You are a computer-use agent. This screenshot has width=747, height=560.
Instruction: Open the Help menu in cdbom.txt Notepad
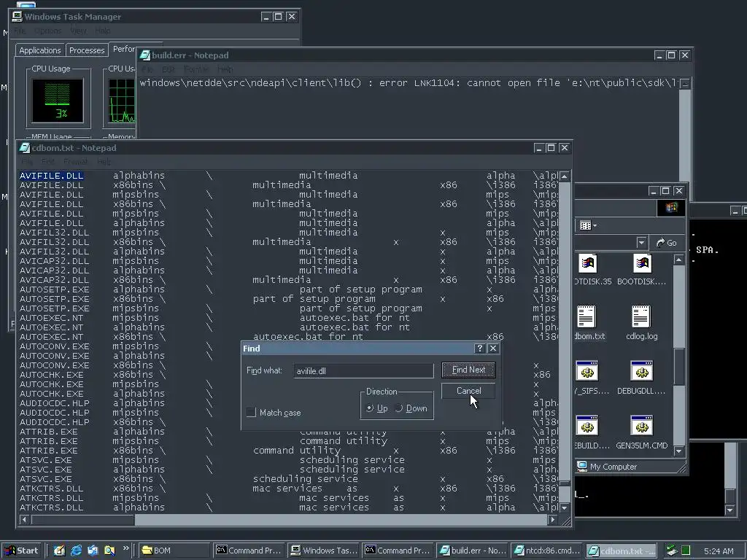pos(104,161)
